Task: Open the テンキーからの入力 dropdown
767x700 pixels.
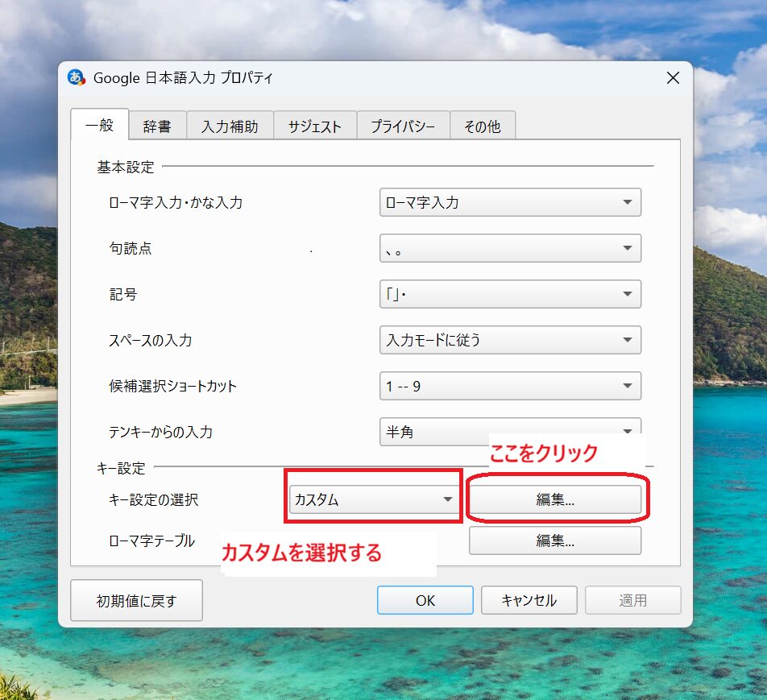Action: pyautogui.click(x=510, y=431)
